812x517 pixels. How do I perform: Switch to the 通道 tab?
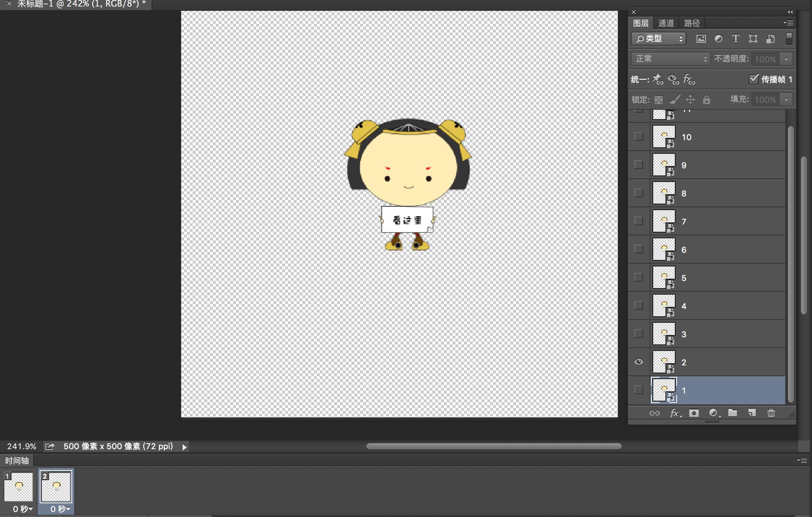click(666, 23)
